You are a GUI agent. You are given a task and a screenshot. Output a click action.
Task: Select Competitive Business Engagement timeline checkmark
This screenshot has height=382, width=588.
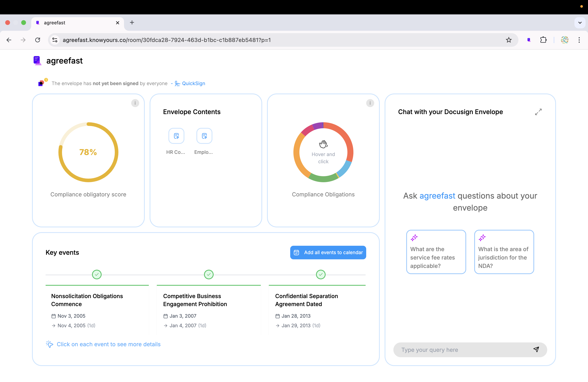click(x=209, y=274)
